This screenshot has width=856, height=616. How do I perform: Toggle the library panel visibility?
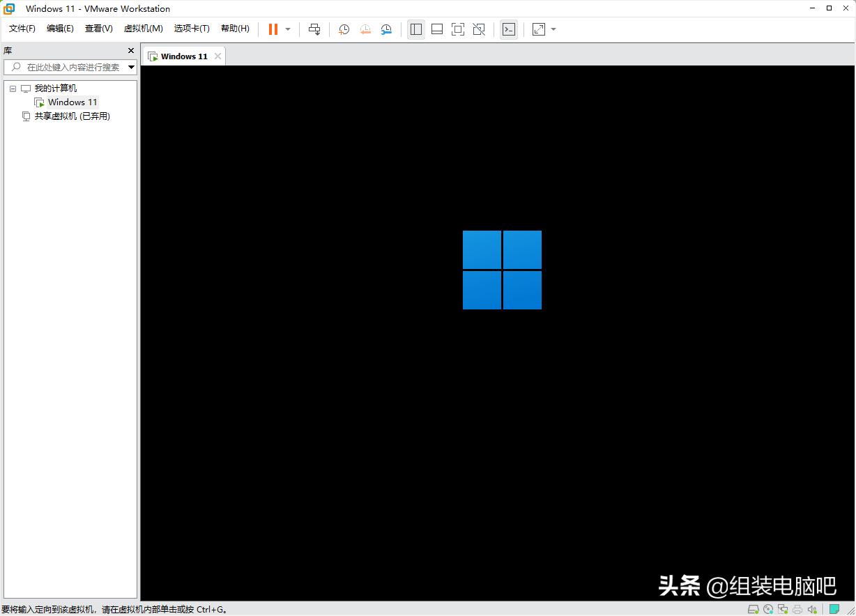click(416, 29)
